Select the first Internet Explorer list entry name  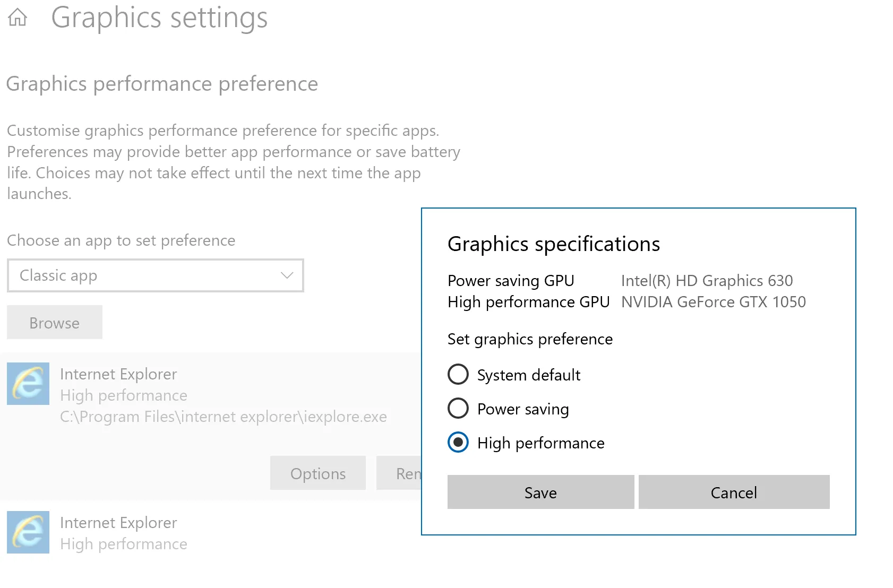click(x=118, y=374)
